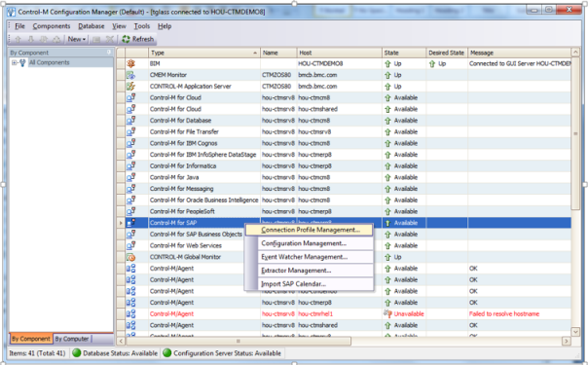Click the Control-M for SAP row icon
Image resolution: width=588 pixels, height=365 pixels.
(130, 223)
